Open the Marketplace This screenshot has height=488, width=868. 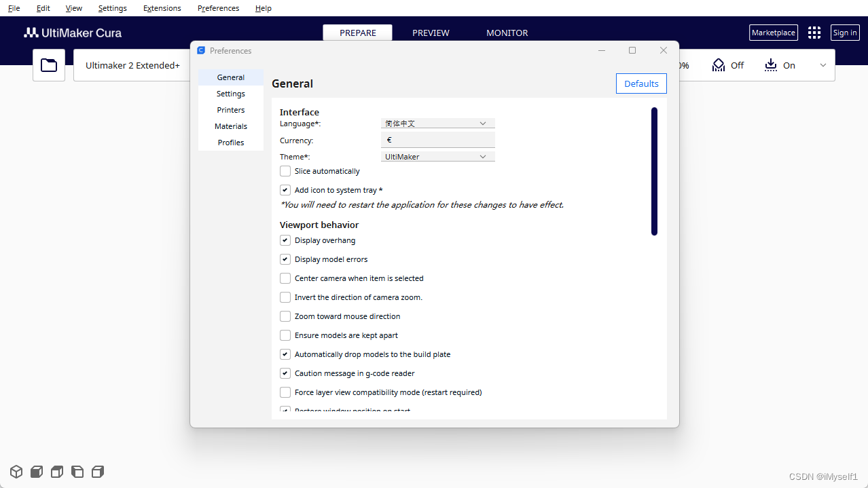pos(774,33)
